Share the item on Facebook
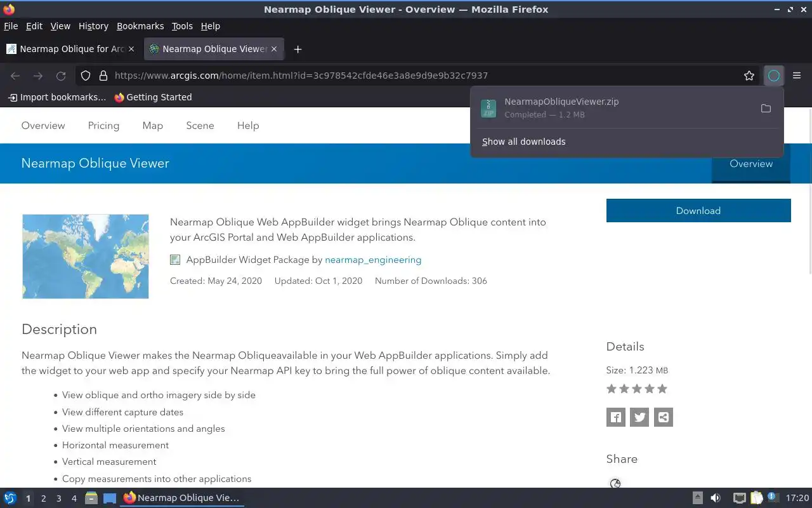 [x=616, y=417]
